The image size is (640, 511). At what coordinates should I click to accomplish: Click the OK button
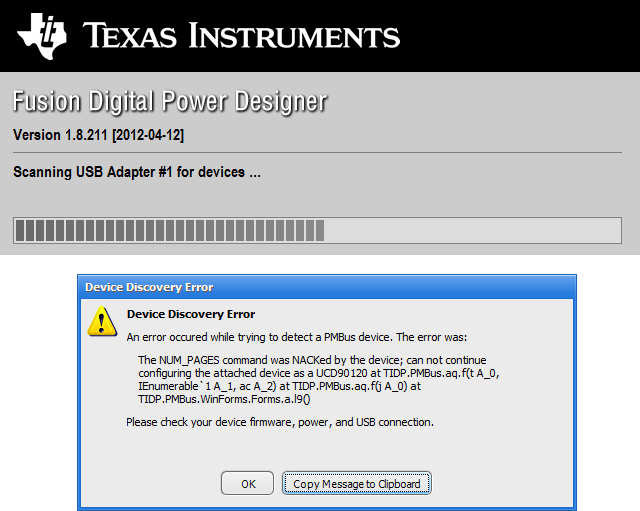[x=247, y=483]
